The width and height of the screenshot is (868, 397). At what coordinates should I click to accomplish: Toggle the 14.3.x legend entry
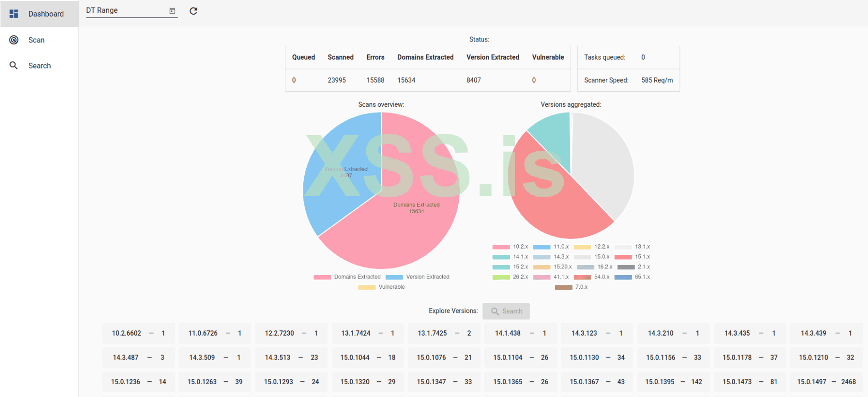pyautogui.click(x=551, y=257)
